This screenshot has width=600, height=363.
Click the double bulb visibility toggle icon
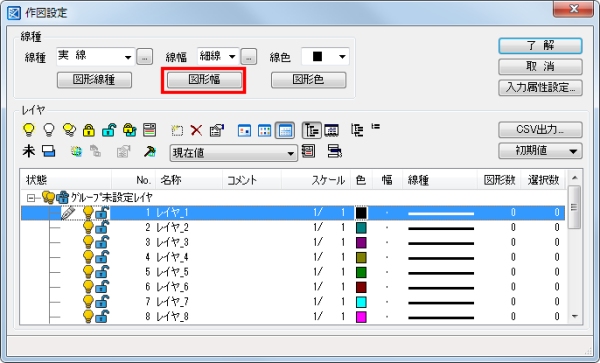[x=69, y=130]
